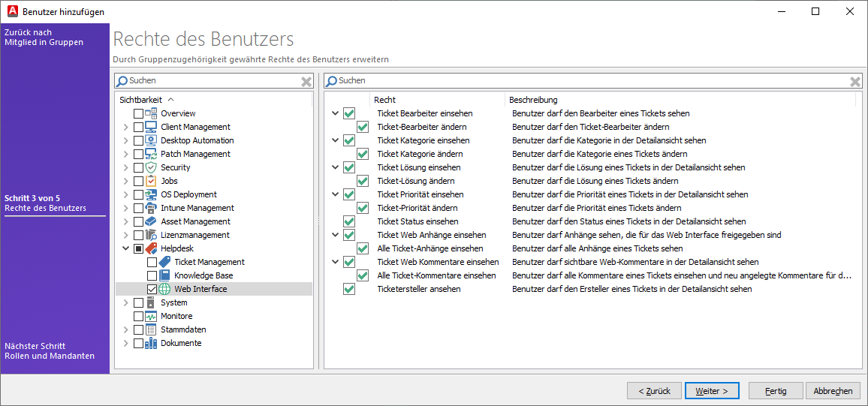Click the Fertig button
This screenshot has width=868, height=406.
coord(776,390)
